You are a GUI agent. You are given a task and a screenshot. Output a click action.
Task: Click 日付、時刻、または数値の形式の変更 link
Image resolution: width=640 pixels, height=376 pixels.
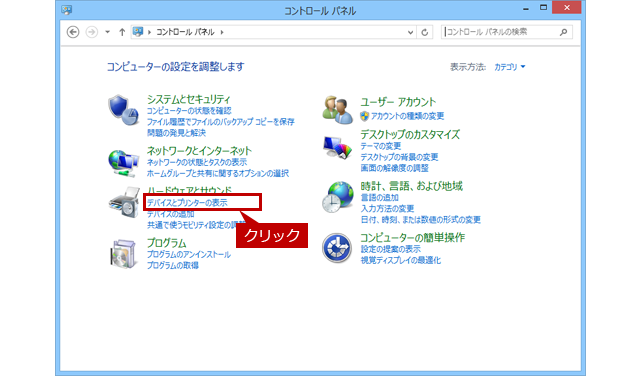click(420, 220)
